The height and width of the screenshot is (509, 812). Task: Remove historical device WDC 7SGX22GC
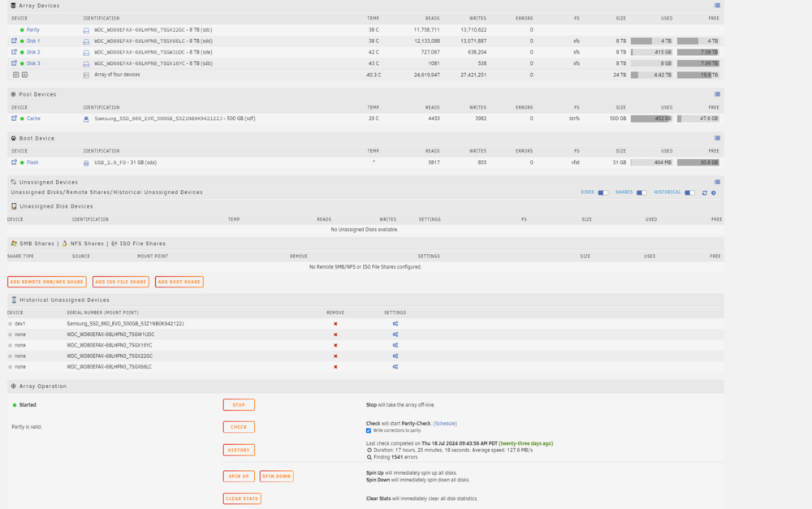click(335, 356)
